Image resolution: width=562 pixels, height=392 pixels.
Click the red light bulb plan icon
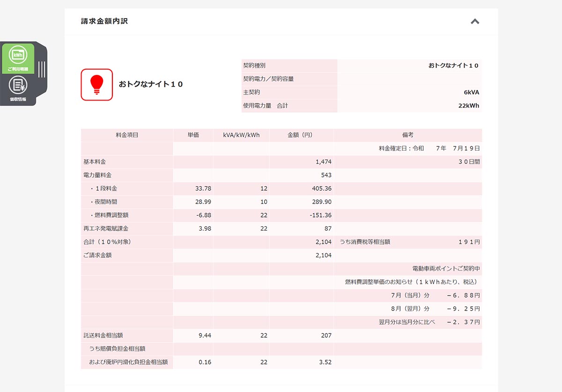(x=97, y=85)
